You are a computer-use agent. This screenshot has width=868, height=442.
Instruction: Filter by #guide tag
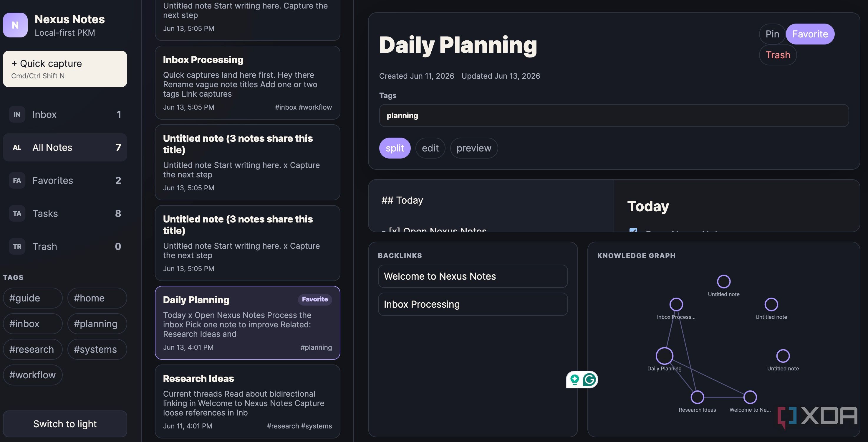tap(33, 298)
